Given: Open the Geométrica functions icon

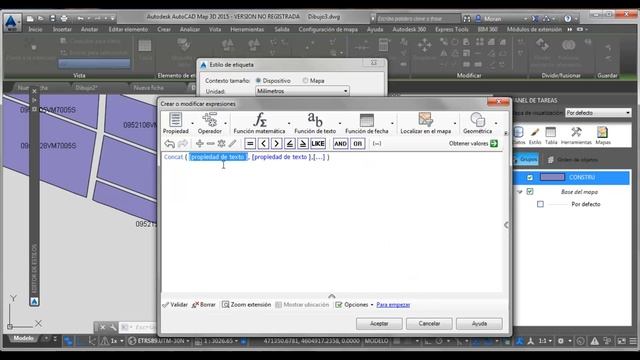Looking at the screenshot, I should (x=477, y=123).
